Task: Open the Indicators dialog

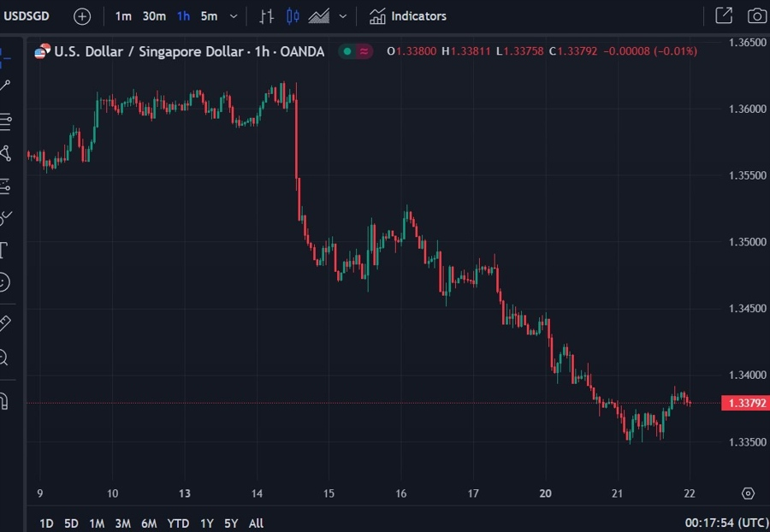Action: click(x=407, y=16)
